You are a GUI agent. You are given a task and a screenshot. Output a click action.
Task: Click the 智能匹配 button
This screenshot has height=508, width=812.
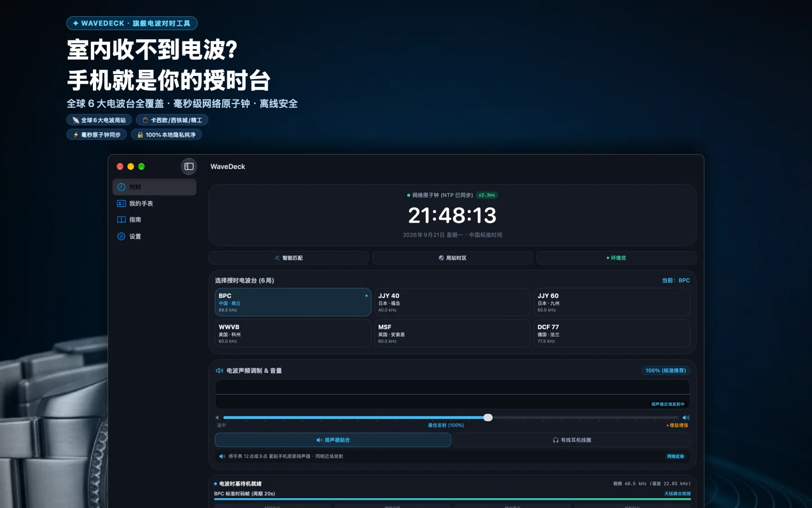[289, 258]
